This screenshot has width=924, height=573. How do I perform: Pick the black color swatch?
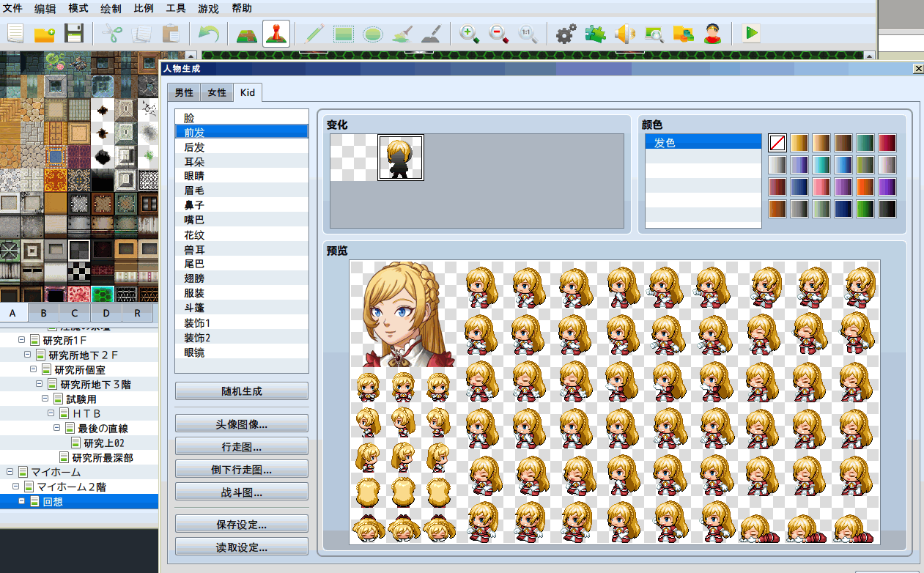pos(887,209)
